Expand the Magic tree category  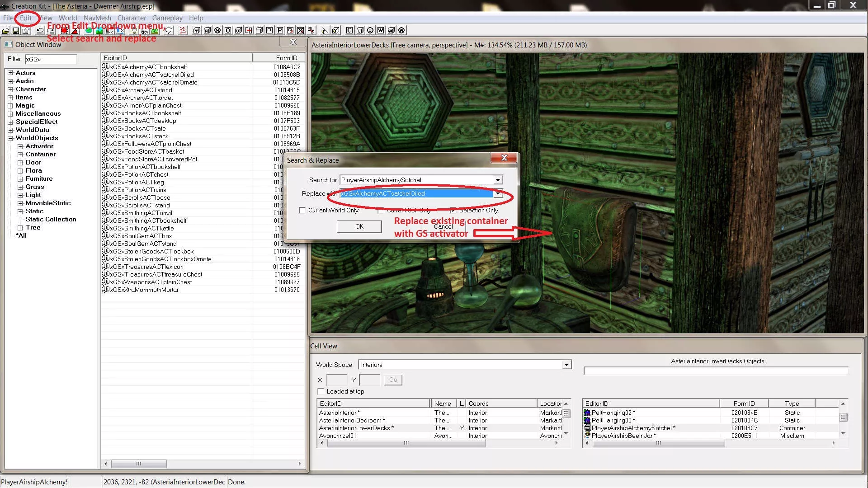click(x=10, y=105)
